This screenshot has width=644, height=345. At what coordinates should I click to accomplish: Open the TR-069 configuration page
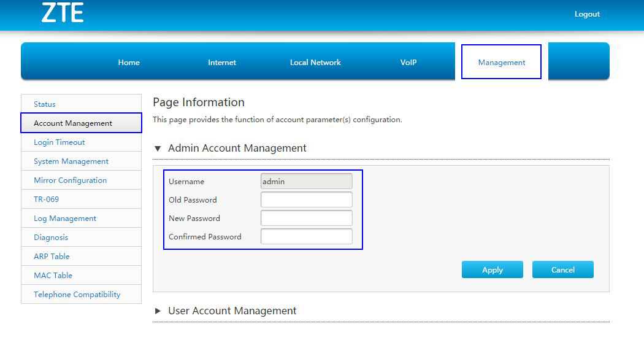pyautogui.click(x=82, y=199)
